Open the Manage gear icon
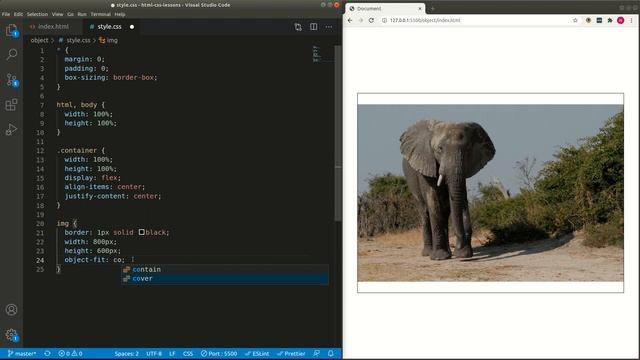Screen dimensions: 640x360 coord(11,335)
